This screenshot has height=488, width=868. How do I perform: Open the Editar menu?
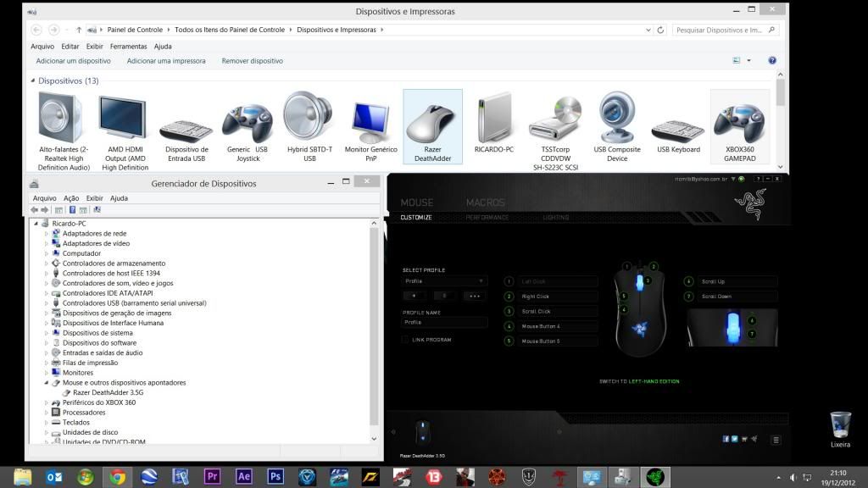click(70, 47)
